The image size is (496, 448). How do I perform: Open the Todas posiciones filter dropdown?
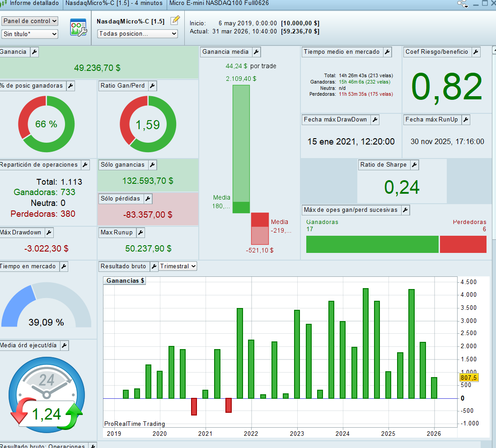tap(138, 34)
